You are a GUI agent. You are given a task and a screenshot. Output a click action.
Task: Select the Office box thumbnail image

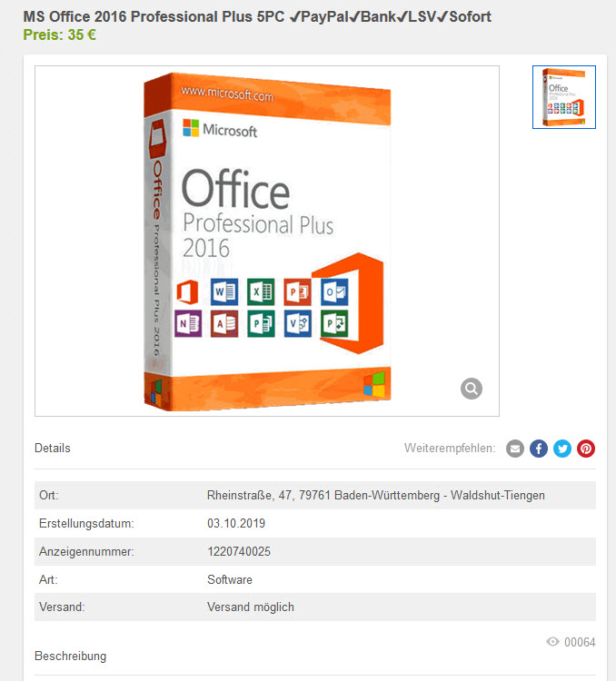(564, 97)
